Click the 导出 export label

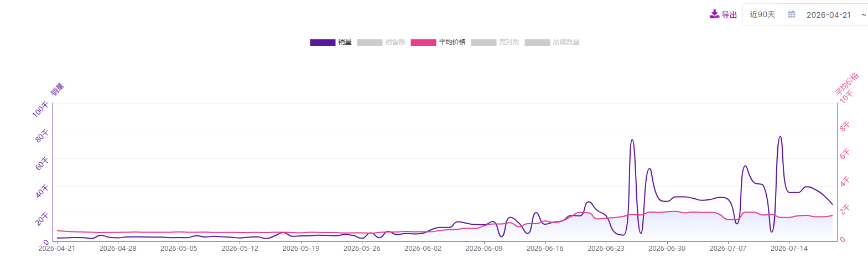[729, 15]
